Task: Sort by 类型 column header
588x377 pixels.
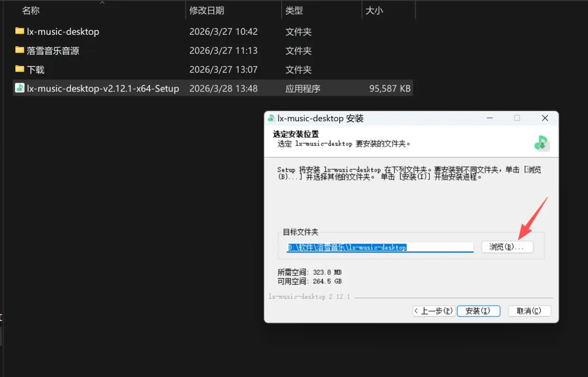Action: (x=294, y=10)
